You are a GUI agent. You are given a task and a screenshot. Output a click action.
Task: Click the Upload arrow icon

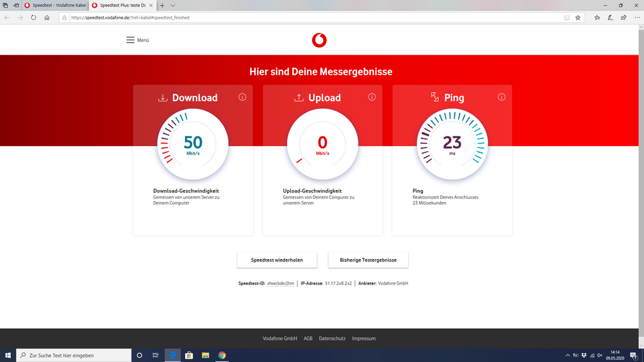coord(299,98)
